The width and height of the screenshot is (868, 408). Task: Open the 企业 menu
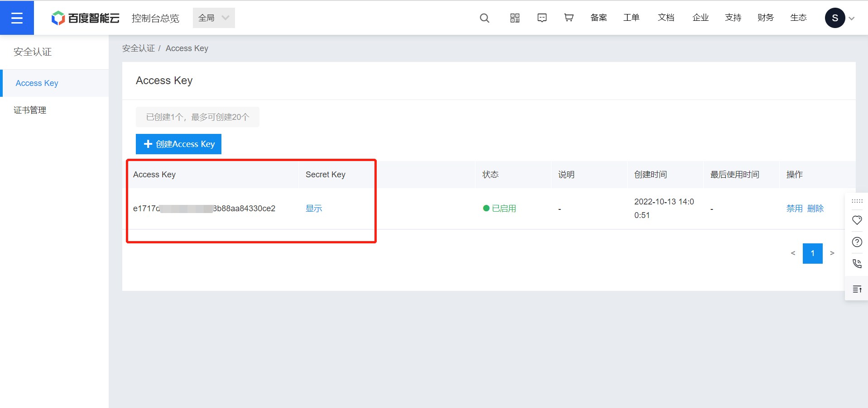[700, 18]
